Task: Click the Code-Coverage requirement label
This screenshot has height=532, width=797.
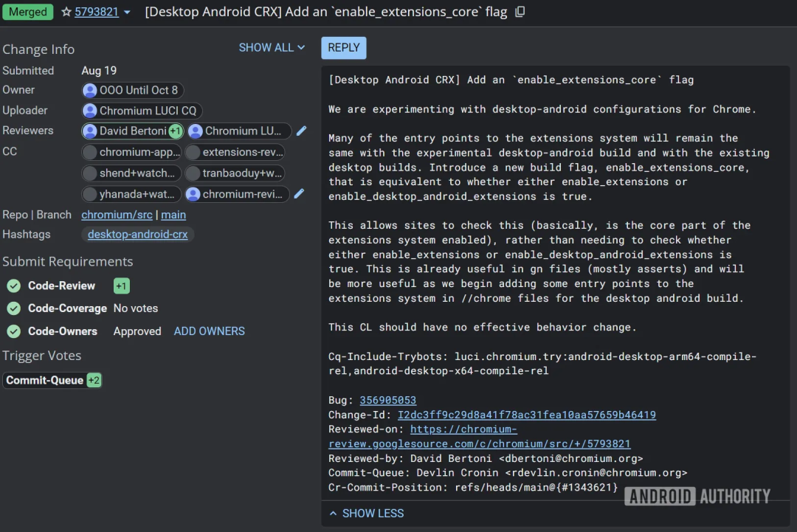Action: coord(68,308)
